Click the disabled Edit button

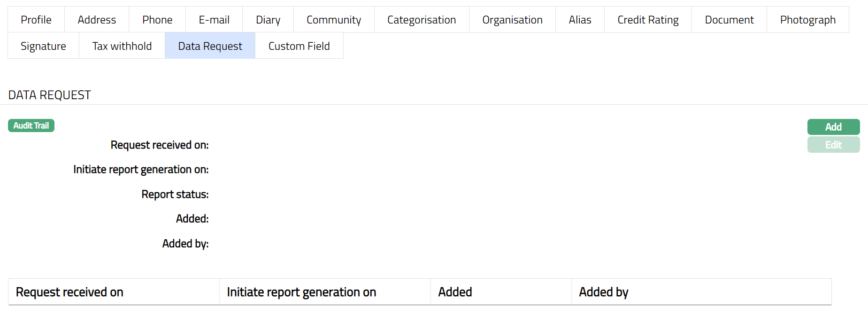click(833, 145)
